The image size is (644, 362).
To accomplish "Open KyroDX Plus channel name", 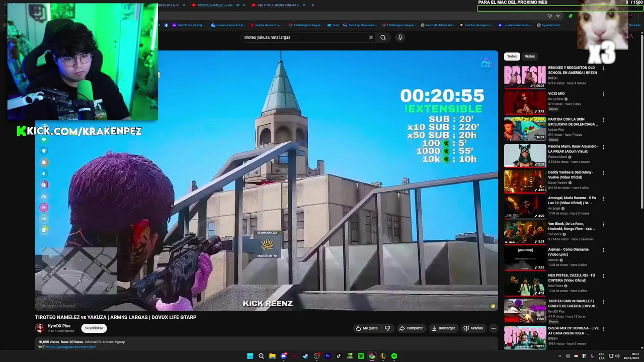I will 59,326.
